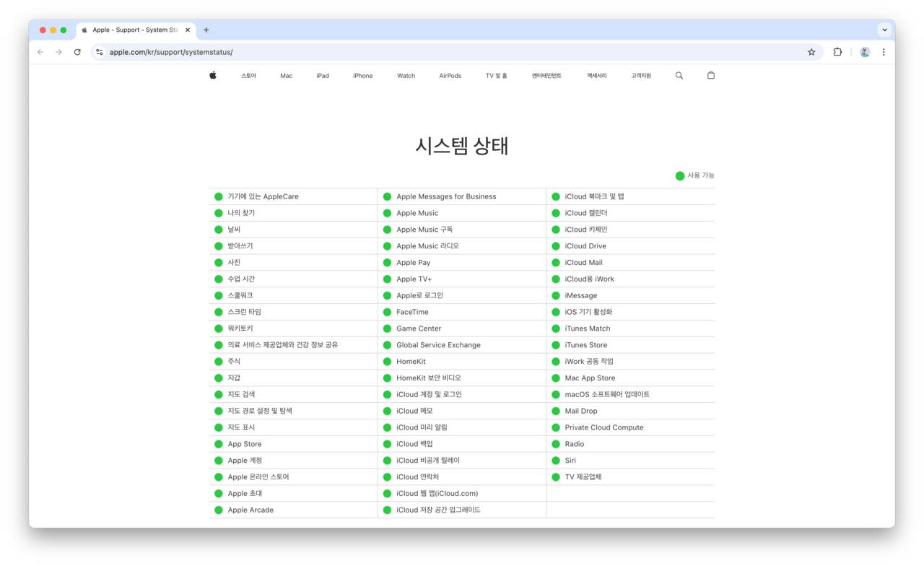This screenshot has width=924, height=566.
Task: Expand the tab search dropdown arrow
Action: (x=884, y=30)
